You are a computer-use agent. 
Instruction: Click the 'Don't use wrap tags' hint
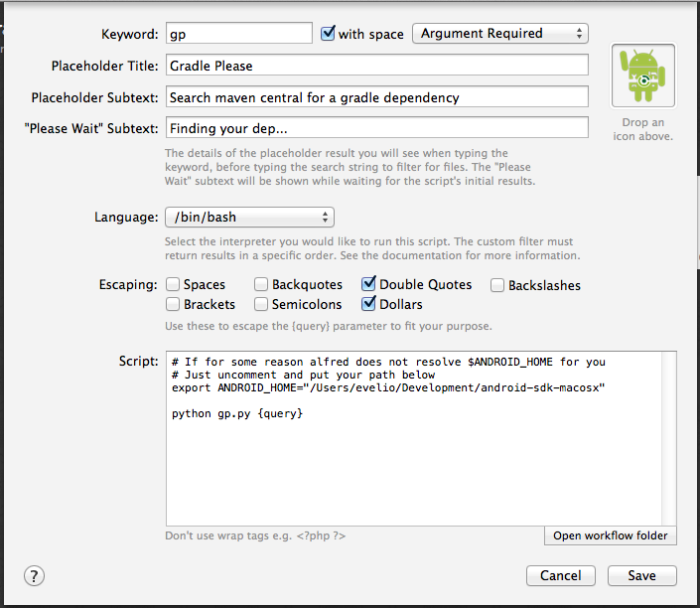pyautogui.click(x=255, y=535)
